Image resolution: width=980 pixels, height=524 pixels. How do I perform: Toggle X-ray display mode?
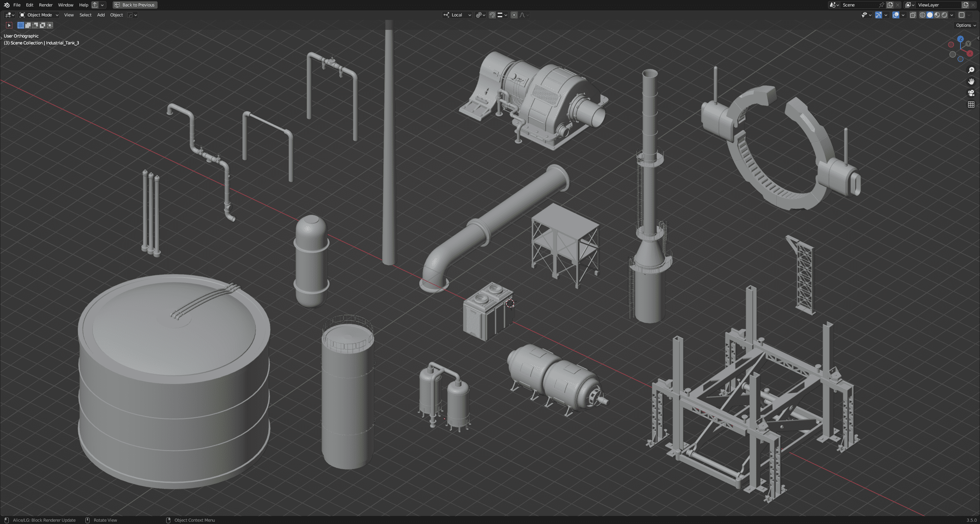click(913, 15)
